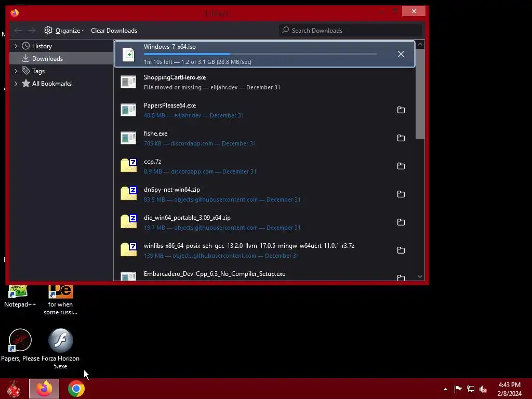Expand the History tree node
This screenshot has height=399, width=532.
click(x=16, y=46)
